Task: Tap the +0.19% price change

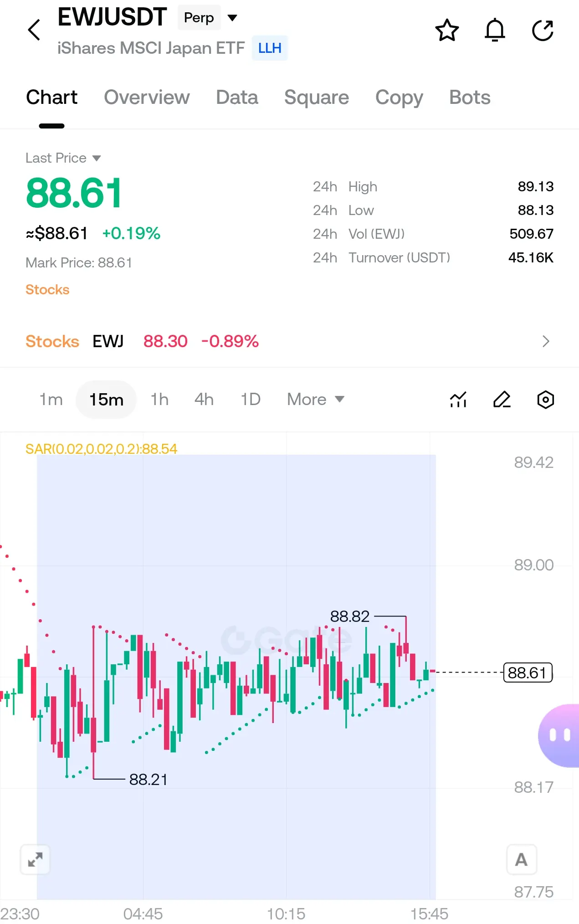Action: (131, 233)
